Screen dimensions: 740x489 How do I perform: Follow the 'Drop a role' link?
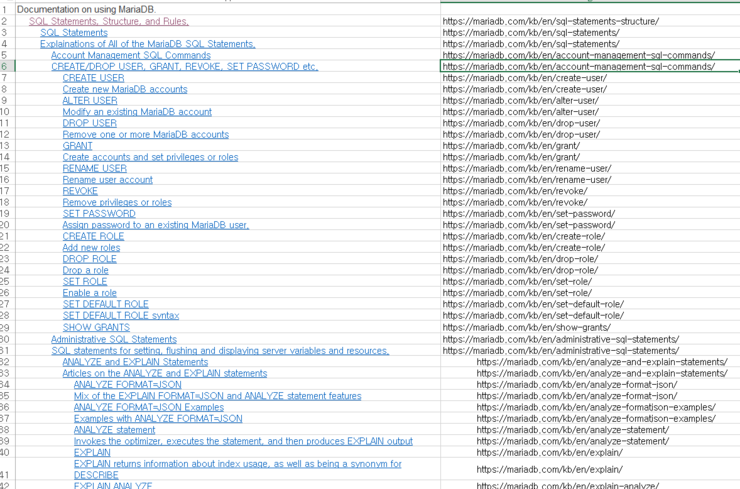click(85, 270)
